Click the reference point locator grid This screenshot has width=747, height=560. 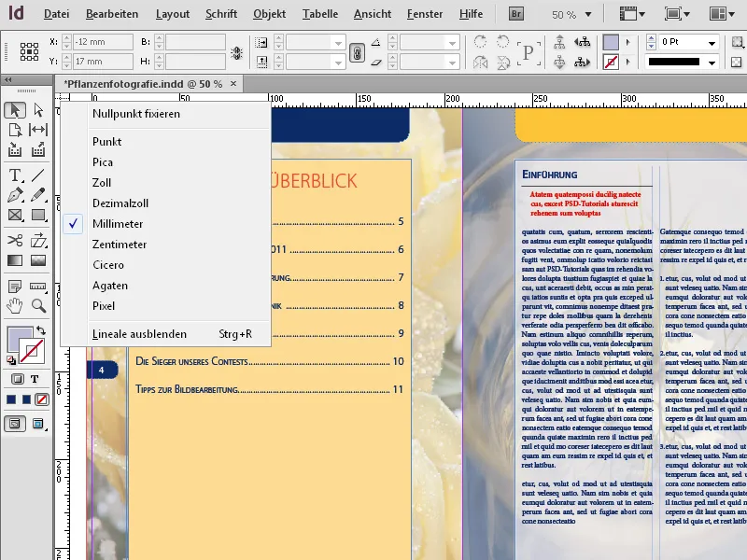point(29,51)
